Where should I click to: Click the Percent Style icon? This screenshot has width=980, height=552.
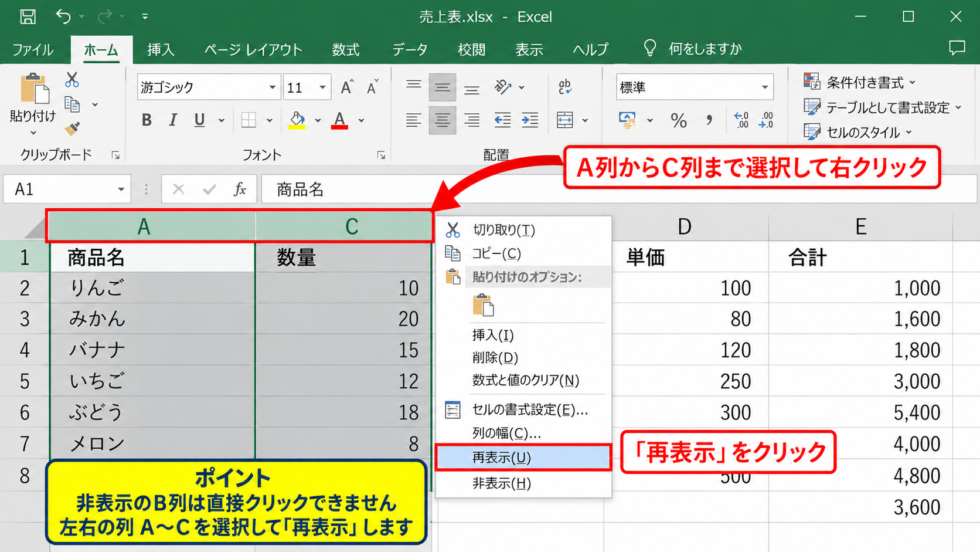click(679, 121)
